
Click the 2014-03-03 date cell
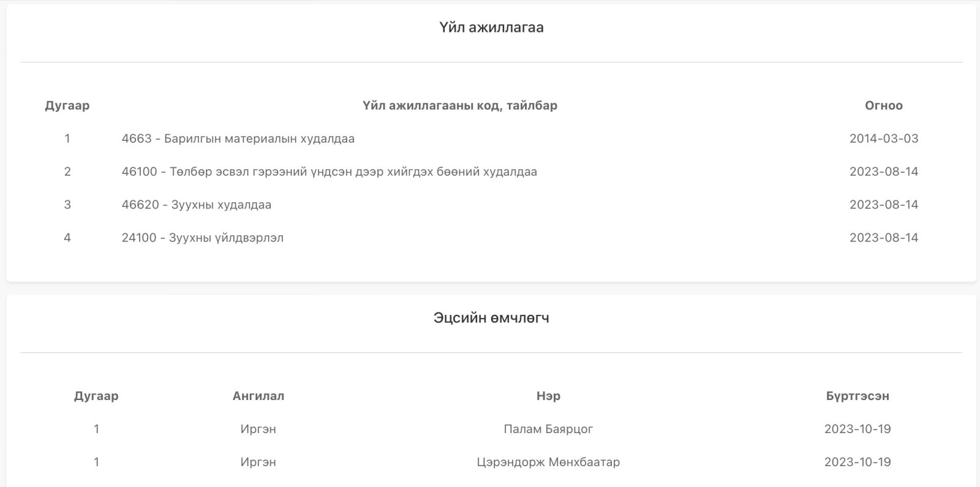point(883,138)
